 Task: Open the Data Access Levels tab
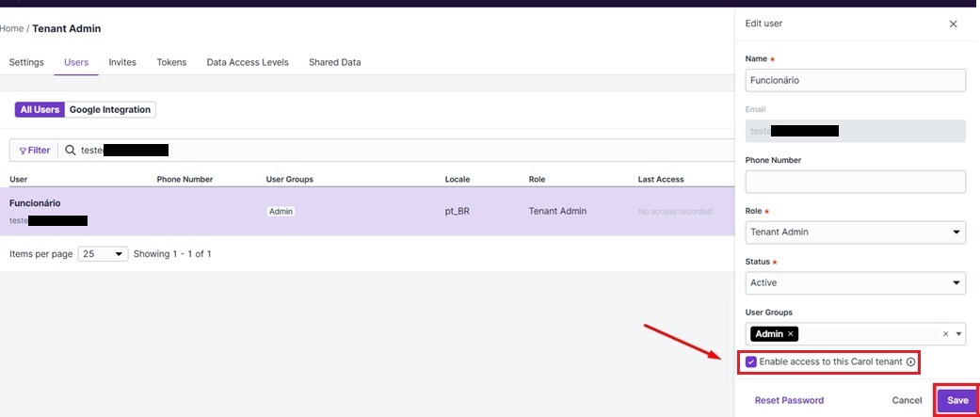point(248,62)
